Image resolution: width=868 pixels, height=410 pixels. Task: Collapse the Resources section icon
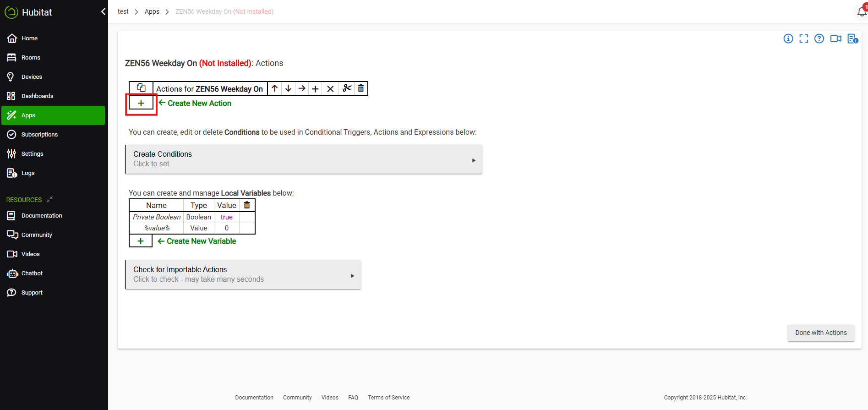[x=50, y=199]
